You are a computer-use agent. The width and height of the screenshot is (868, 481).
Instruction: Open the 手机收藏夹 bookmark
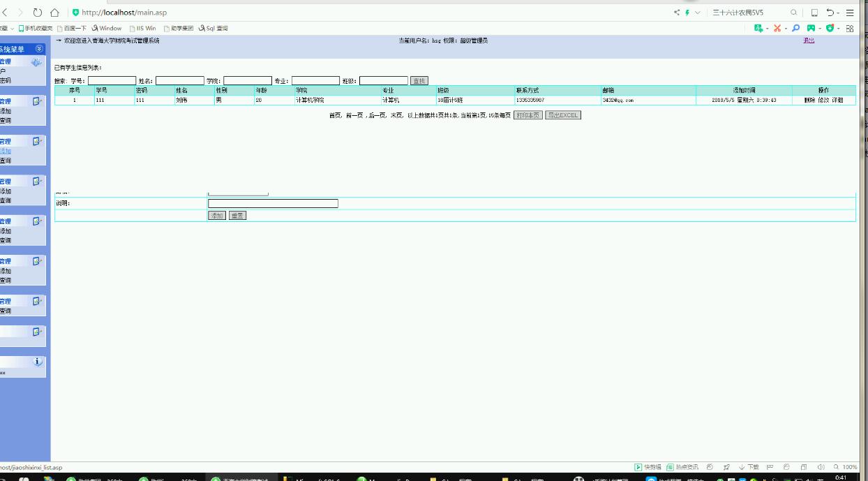(x=36, y=29)
